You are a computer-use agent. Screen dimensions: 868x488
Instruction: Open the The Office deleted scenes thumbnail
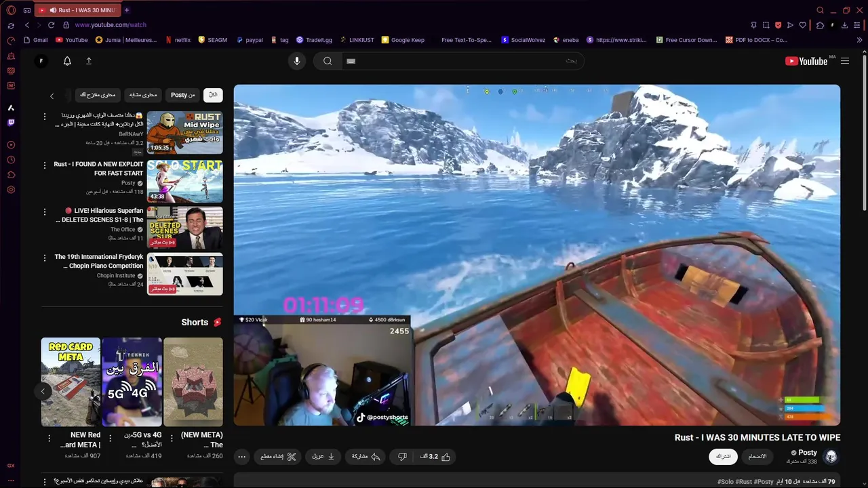coord(184,228)
